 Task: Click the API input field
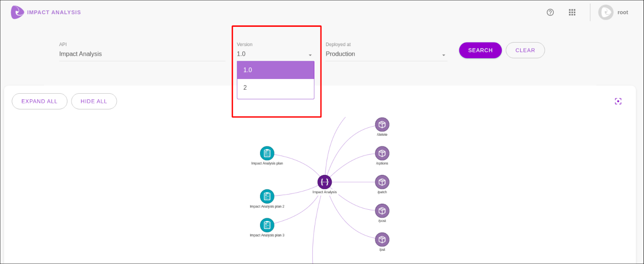click(142, 54)
